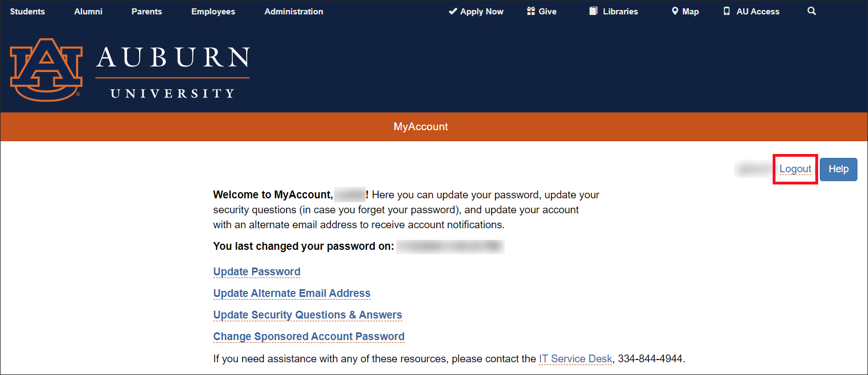Select Update Alternate Email Address

pyautogui.click(x=292, y=293)
